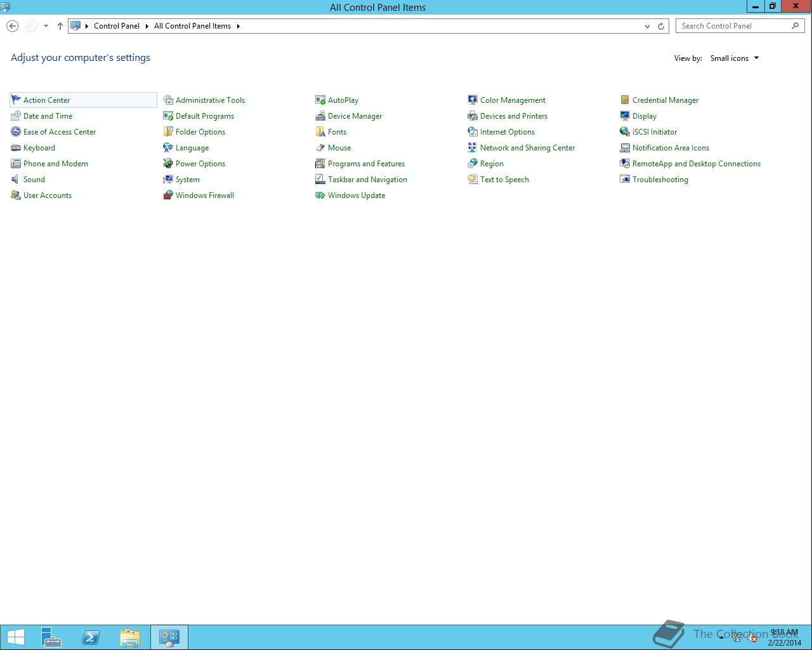The height and width of the screenshot is (650, 812).
Task: Launch Server Manager from the taskbar
Action: click(51, 637)
